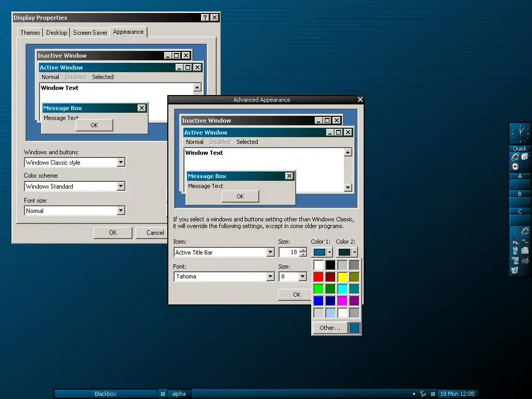The image size is (532, 399).
Task: Pick the bright blue color swatch
Action: point(318,301)
